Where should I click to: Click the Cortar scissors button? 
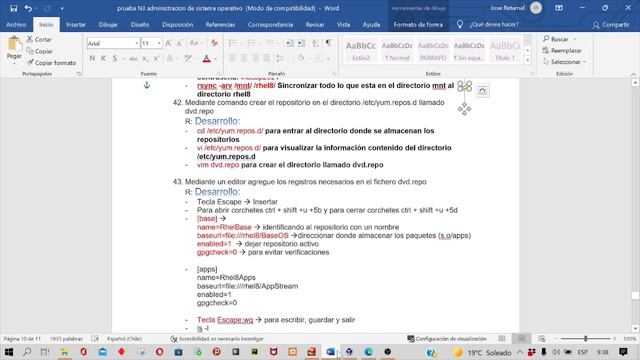(x=39, y=40)
